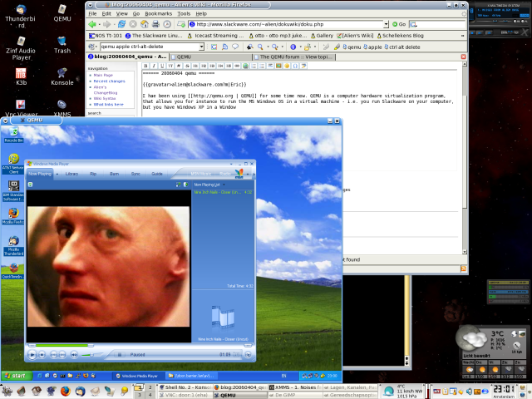This screenshot has width=532, height=399.
Task: Click Main Page navigation link
Action: 103,75
